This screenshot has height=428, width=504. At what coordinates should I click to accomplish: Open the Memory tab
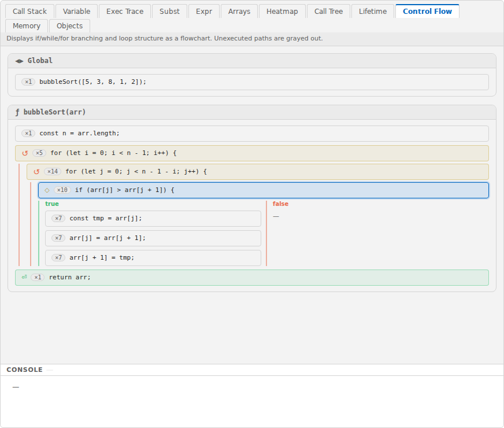(27, 25)
